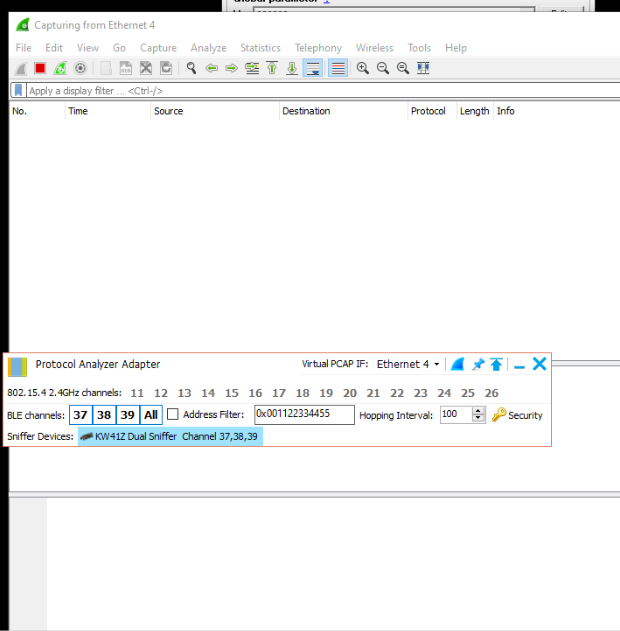Select All BLE channels
This screenshot has height=631, width=620.
[x=151, y=415]
